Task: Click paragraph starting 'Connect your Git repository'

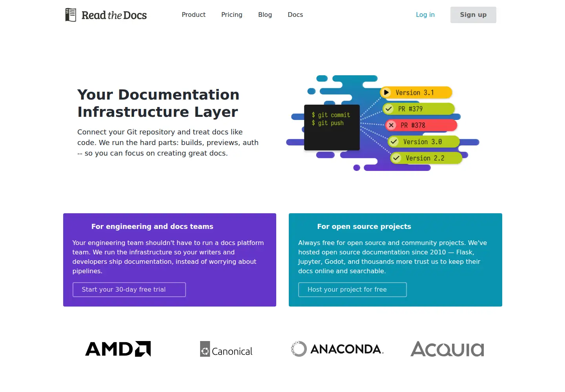Action: coord(168,143)
